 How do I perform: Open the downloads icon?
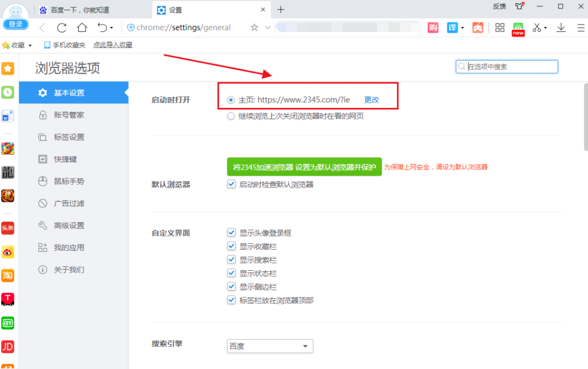[561, 27]
